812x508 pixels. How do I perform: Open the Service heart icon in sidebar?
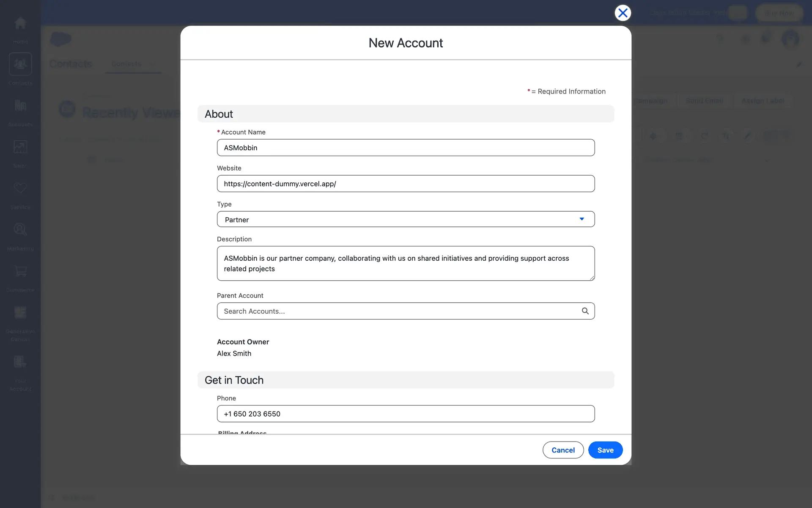[x=20, y=188]
